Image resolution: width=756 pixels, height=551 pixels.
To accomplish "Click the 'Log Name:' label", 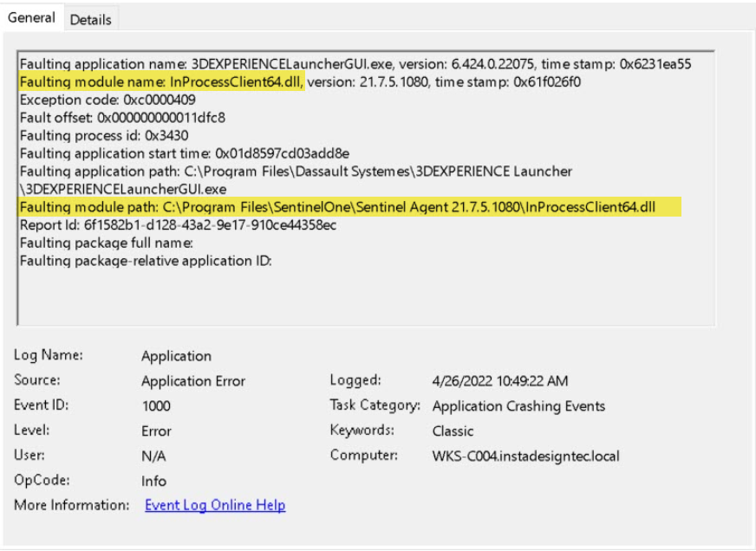I will click(x=49, y=355).
